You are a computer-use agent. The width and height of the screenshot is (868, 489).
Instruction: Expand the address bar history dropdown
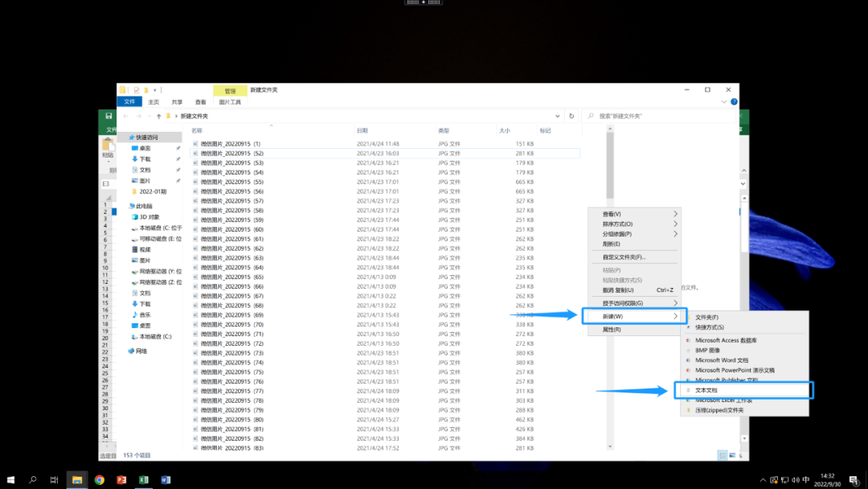[558, 117]
